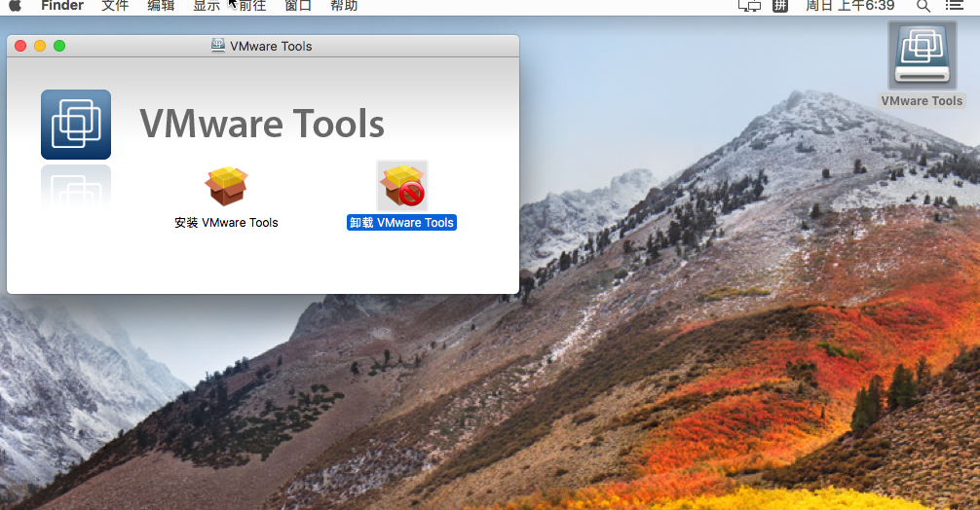Open the Apple menu
The width and height of the screenshot is (980, 510).
[x=15, y=6]
